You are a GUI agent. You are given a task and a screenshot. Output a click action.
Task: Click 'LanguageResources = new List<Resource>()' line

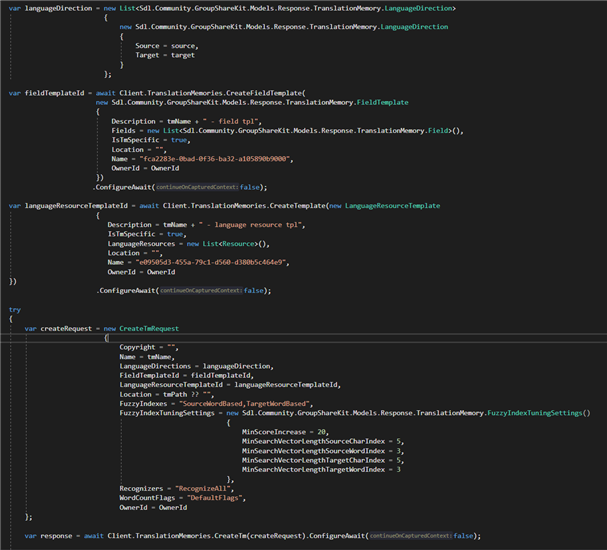point(189,243)
